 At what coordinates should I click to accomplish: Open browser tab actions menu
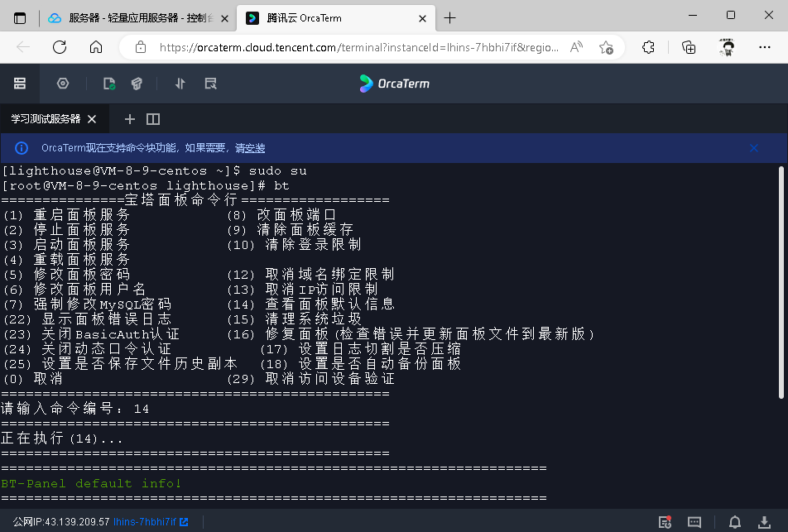20,18
